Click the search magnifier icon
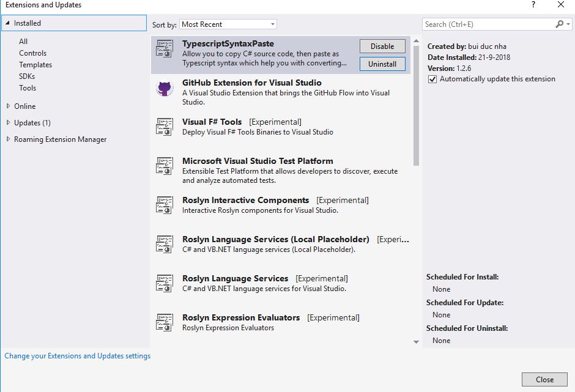Screen dimensions: 575x392 (559, 24)
